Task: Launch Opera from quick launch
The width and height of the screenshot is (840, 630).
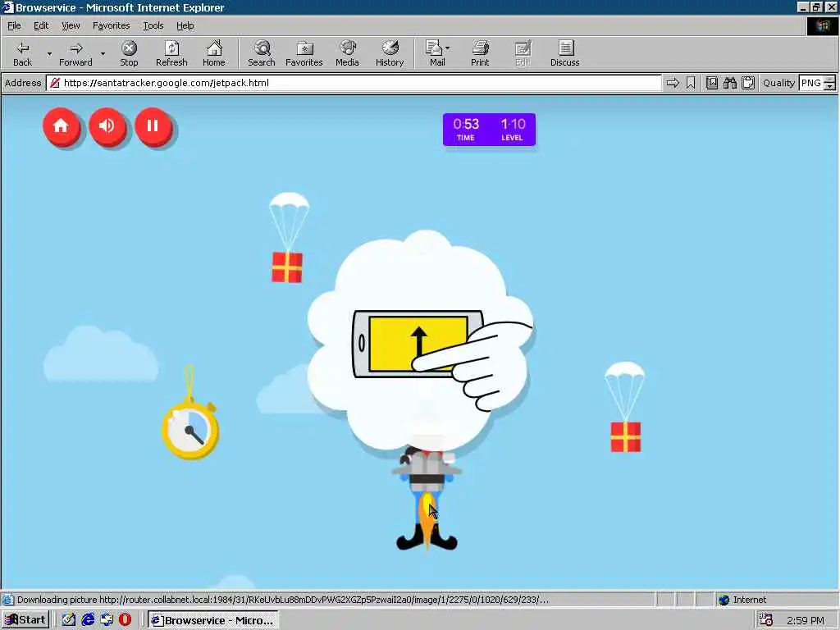Action: (x=125, y=620)
